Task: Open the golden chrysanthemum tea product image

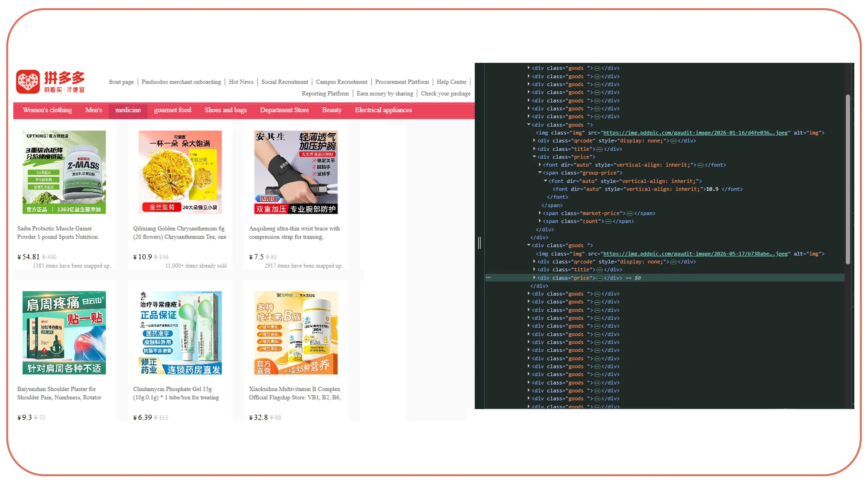Action: pos(180,172)
